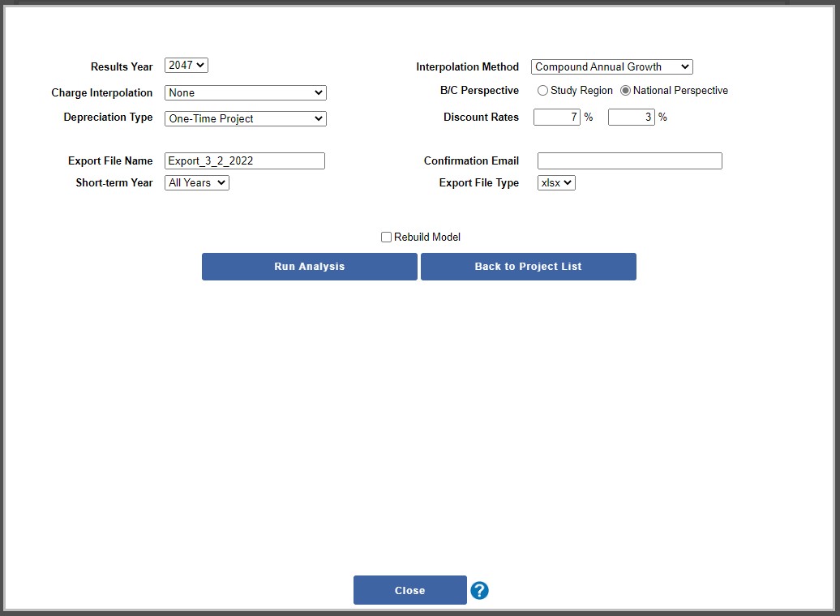Enable the Rebuild Model checkbox
Viewport: 840px width, 616px height.
(x=386, y=237)
